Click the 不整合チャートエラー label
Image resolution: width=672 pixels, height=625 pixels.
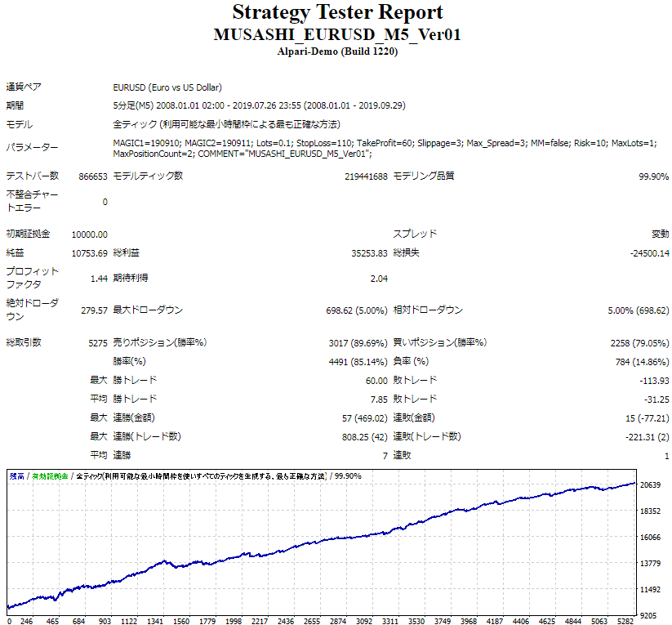click(32, 201)
